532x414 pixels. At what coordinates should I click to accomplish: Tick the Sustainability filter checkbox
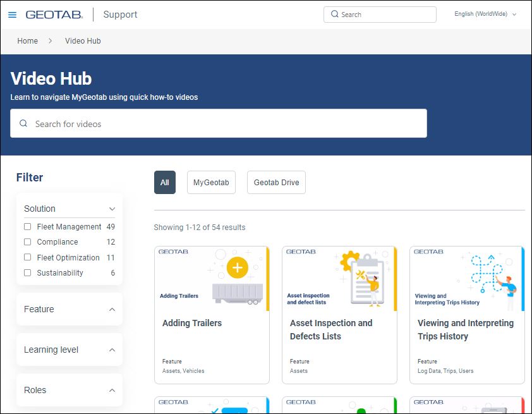point(27,272)
